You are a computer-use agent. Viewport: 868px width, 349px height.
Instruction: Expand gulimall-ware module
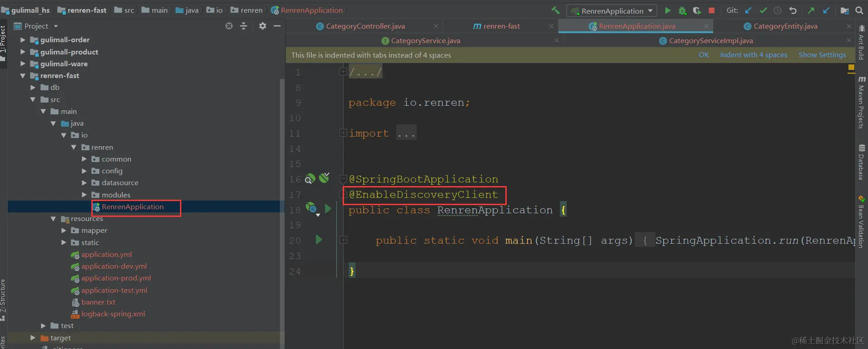23,64
